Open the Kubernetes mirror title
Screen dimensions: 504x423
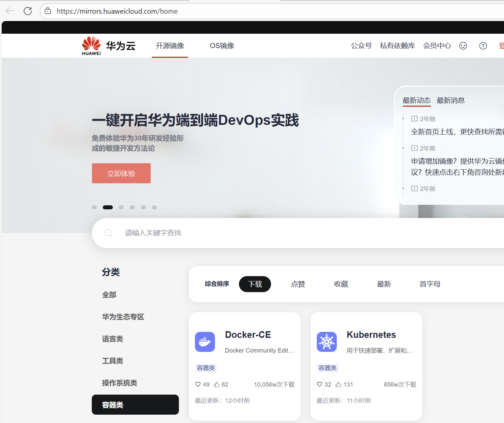[371, 335]
